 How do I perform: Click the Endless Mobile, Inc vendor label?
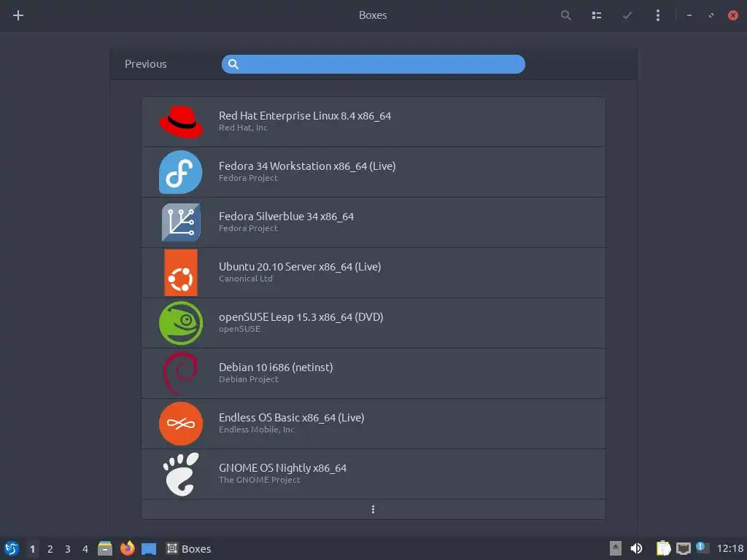pos(256,429)
